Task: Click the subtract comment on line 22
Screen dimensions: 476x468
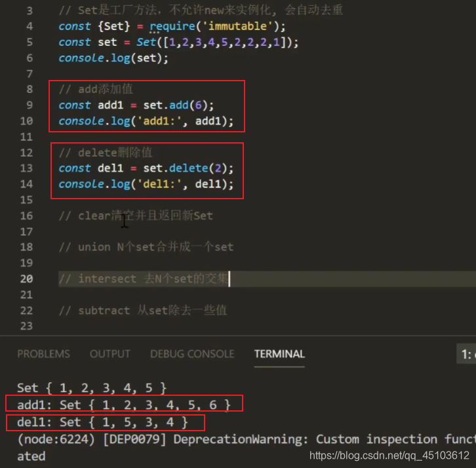Action: (143, 310)
